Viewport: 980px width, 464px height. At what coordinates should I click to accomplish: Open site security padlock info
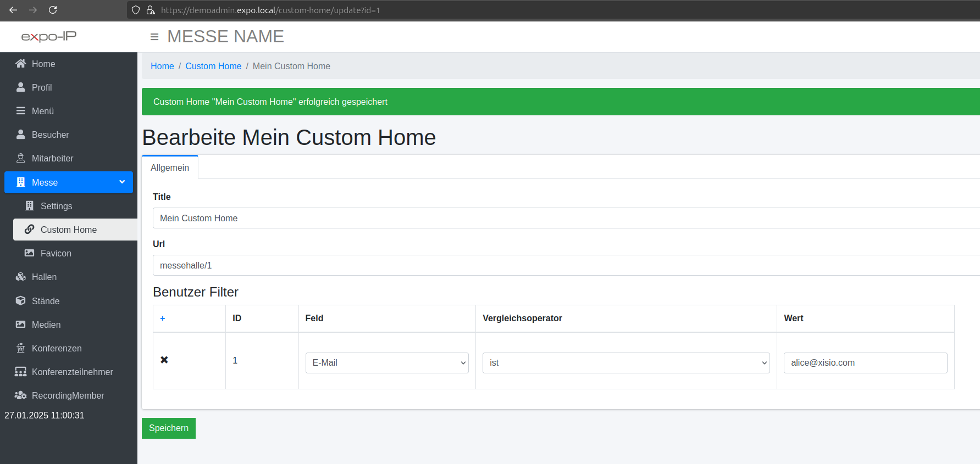tap(150, 10)
